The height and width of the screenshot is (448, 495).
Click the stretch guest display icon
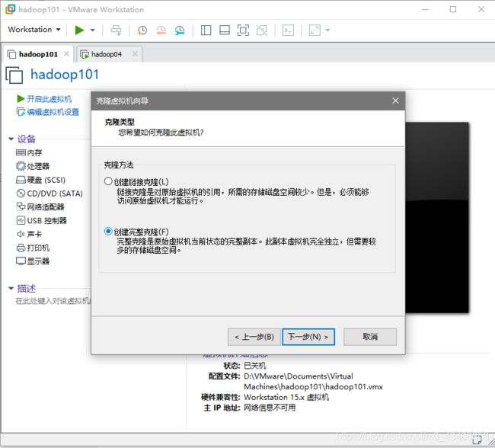tap(315, 30)
